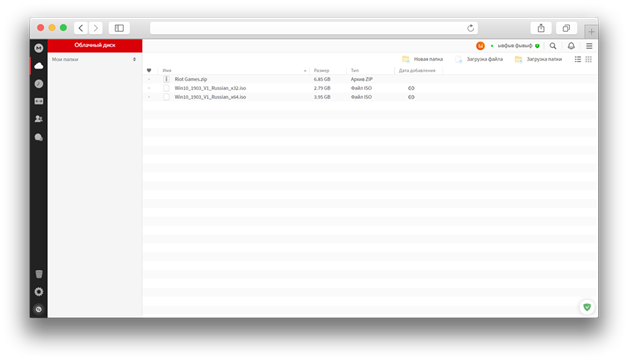Add a new tab with the plus button
The image size is (628, 360).
click(591, 31)
